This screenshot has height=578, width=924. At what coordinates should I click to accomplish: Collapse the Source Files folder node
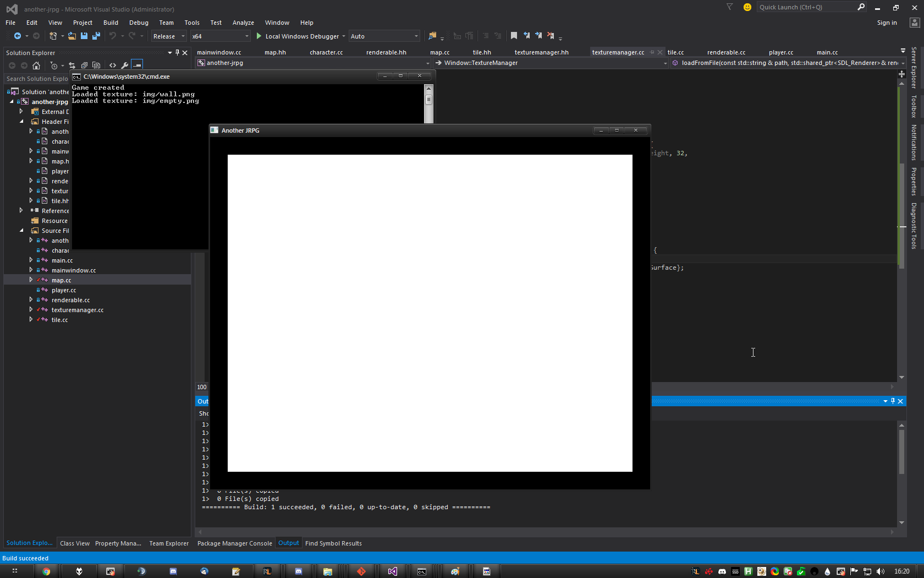tap(21, 231)
